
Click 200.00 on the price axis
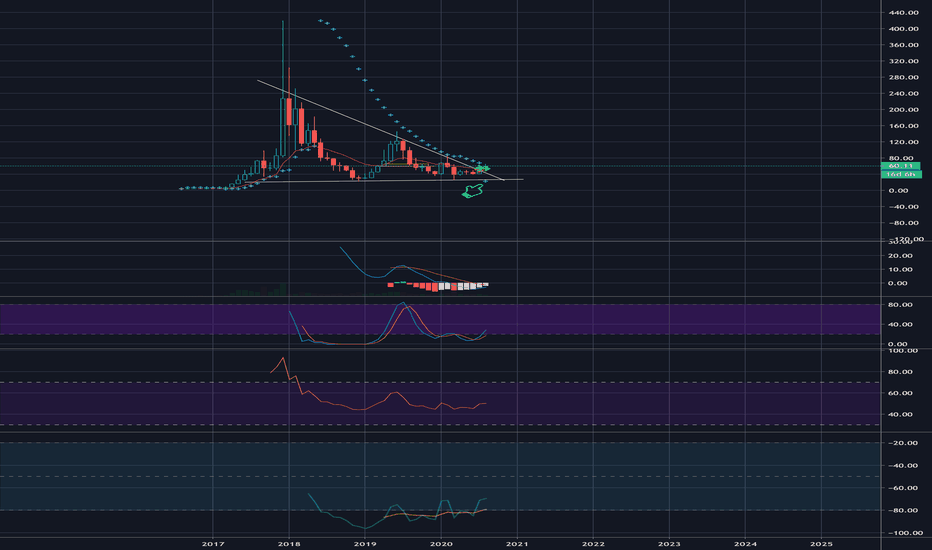(903, 109)
